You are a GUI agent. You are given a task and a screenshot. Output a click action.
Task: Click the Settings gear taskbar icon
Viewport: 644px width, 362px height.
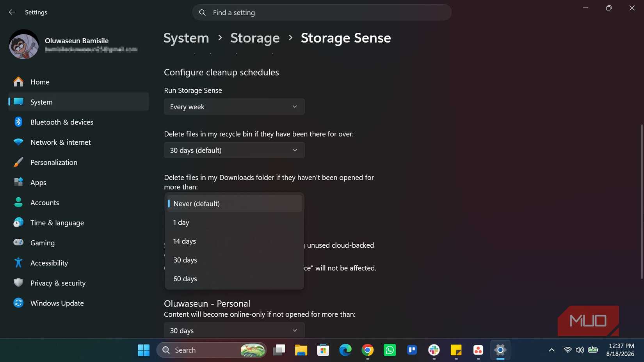coord(500,350)
